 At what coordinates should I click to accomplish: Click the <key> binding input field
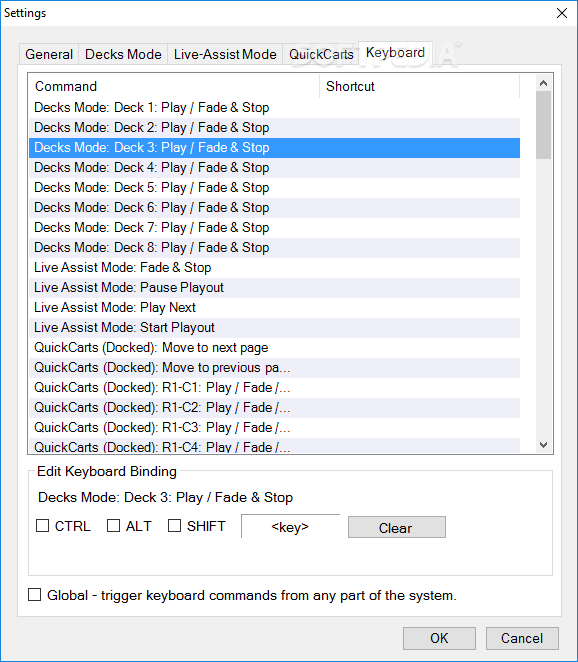(x=290, y=526)
